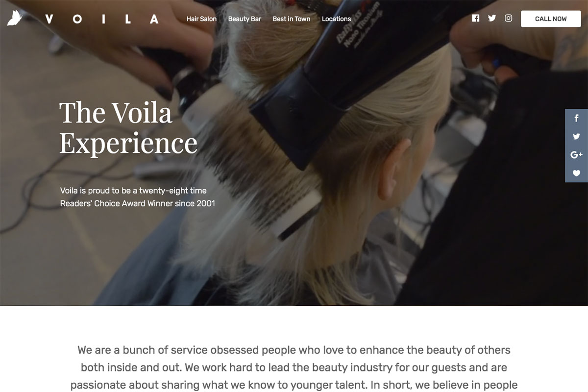Open the Hair Salon menu item
The height and width of the screenshot is (392, 588).
[201, 19]
